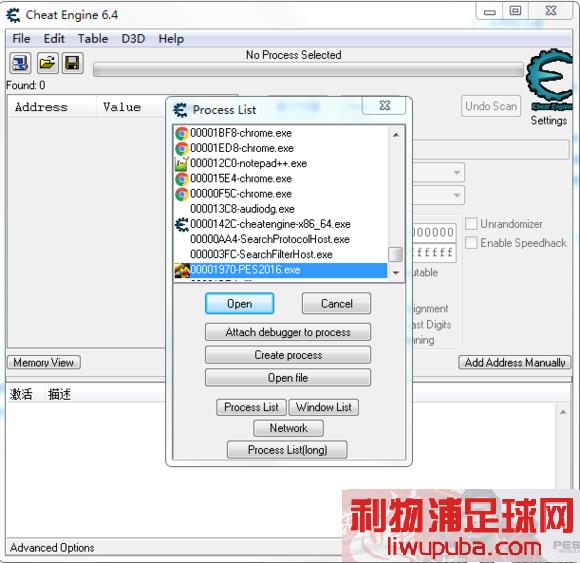The height and width of the screenshot is (563, 580).
Task: Click the start address field ending 000000
Action: click(434, 232)
